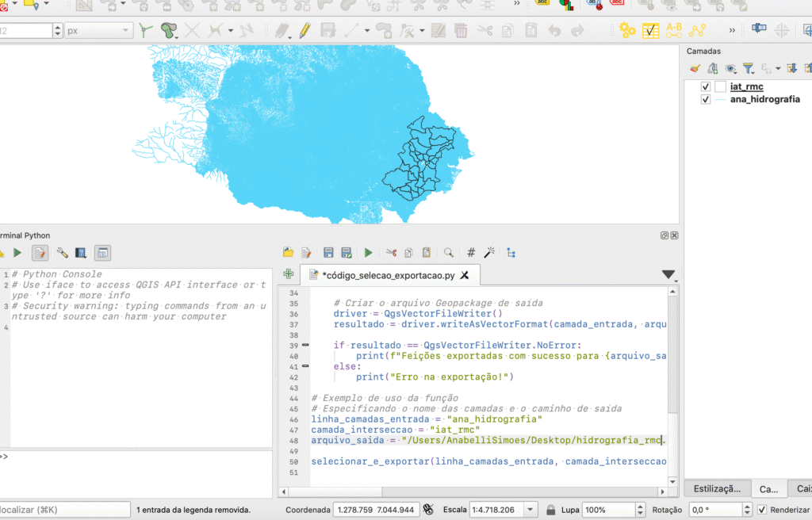The height and width of the screenshot is (520, 812).
Task: Open the object inspector tree icon
Action: coord(511,253)
